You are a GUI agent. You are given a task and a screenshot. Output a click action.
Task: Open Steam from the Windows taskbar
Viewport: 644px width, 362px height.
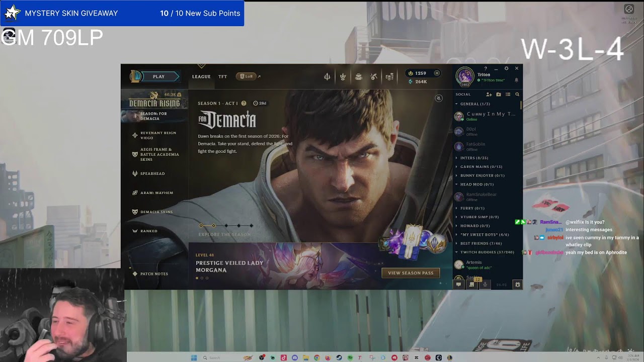pos(339,357)
